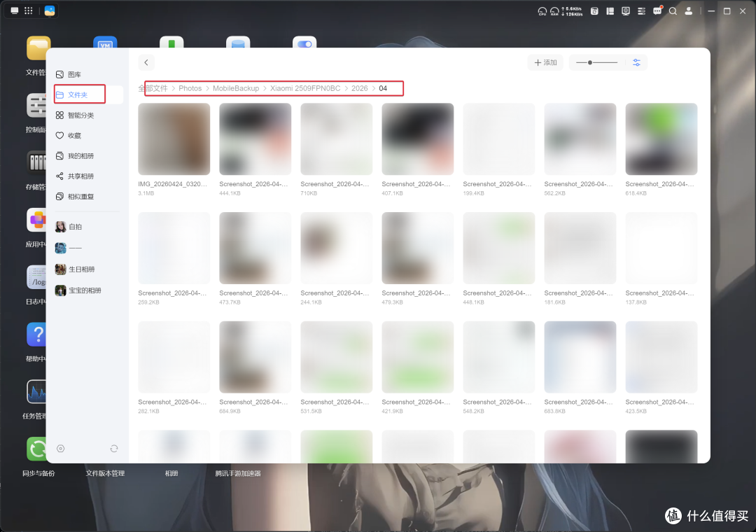Open the 423.5KB screenshot thumbnail
This screenshot has width=756, height=532.
click(x=661, y=357)
